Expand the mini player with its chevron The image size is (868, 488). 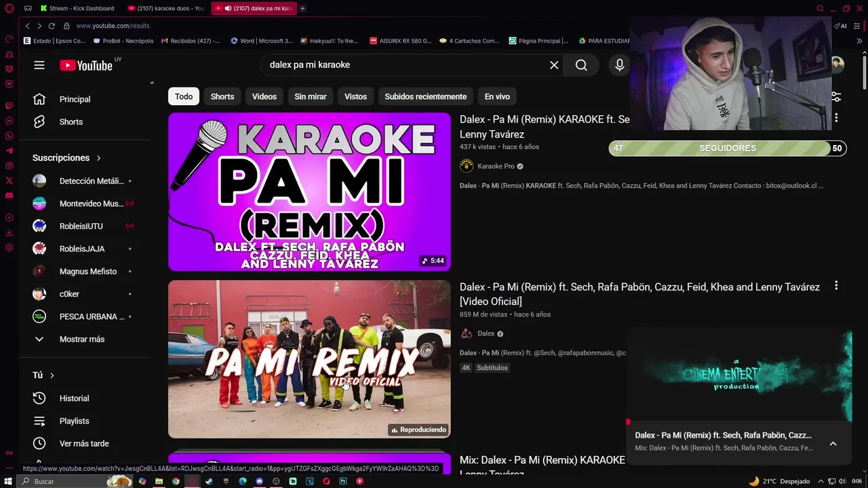(833, 444)
